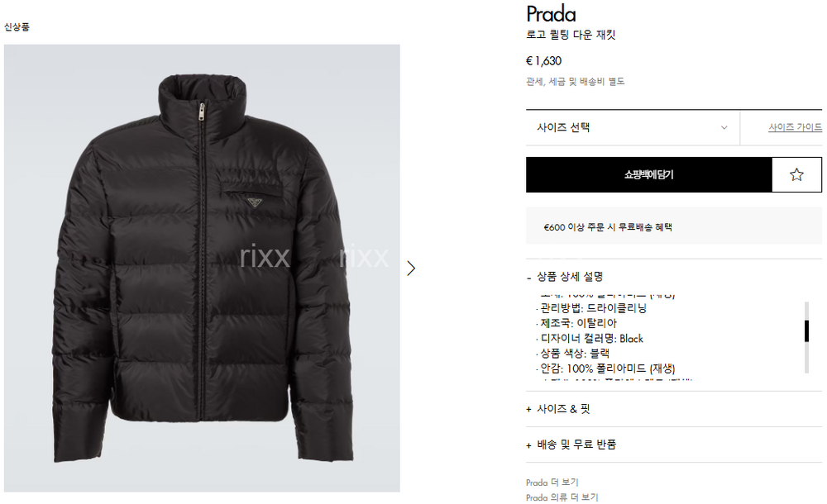Open the Prada 더 보기 link

point(552,483)
